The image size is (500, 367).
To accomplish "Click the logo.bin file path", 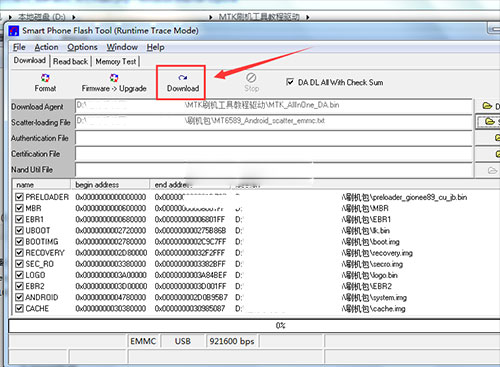I will (369, 275).
